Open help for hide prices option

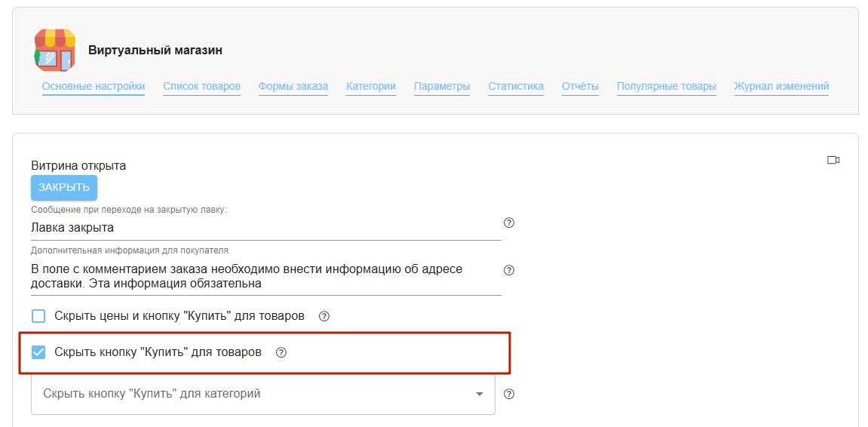point(324,316)
